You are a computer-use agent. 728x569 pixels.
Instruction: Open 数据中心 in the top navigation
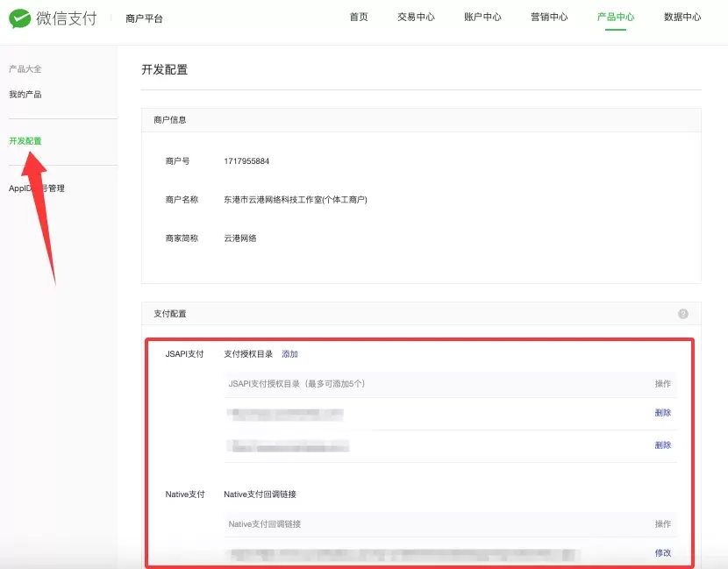682,18
